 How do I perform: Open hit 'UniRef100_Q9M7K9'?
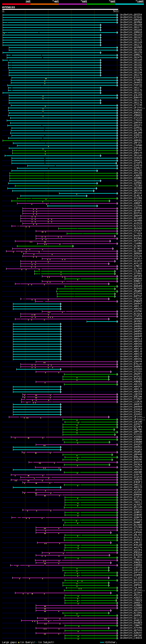(x=131, y=123)
